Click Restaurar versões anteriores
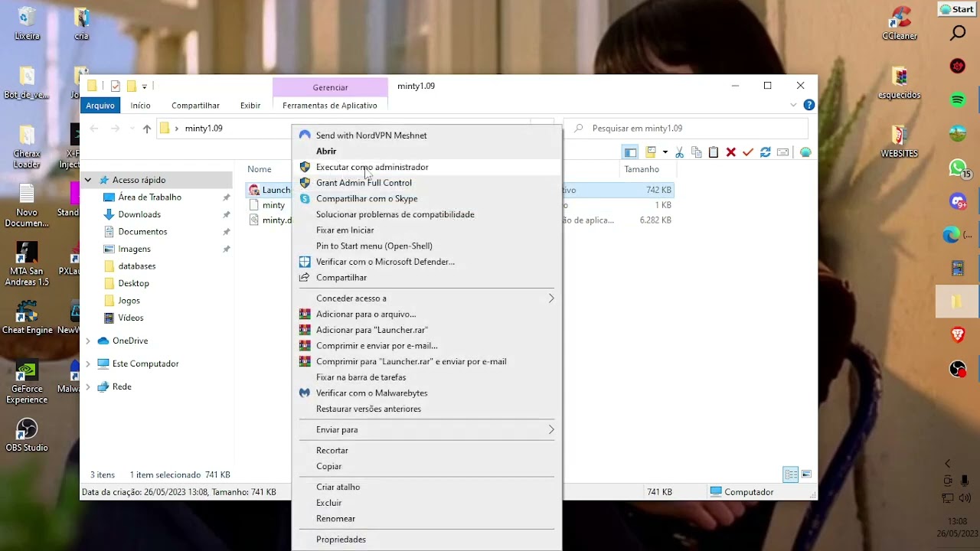Image resolution: width=980 pixels, height=551 pixels. point(426,409)
